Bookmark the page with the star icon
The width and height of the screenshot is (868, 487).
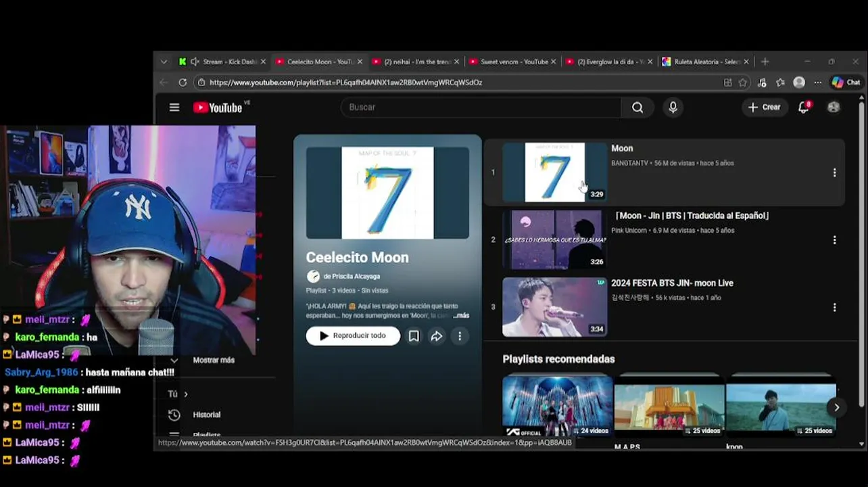click(x=743, y=83)
